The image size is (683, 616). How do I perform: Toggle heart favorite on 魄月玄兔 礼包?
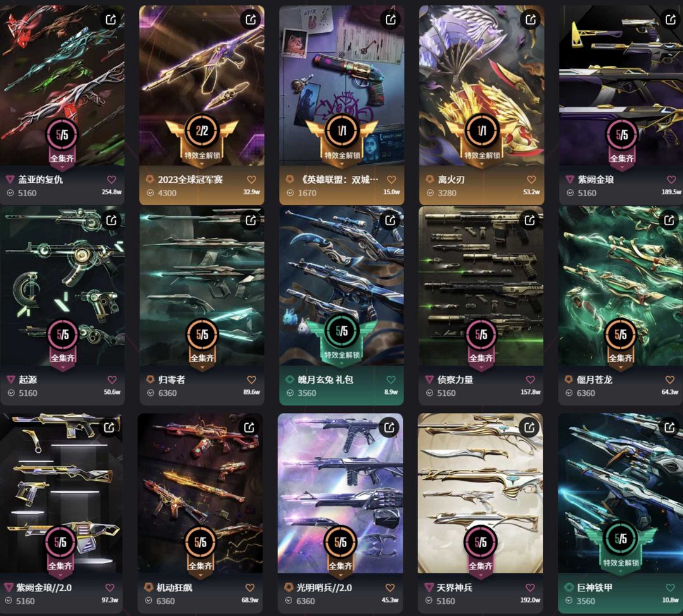click(391, 380)
